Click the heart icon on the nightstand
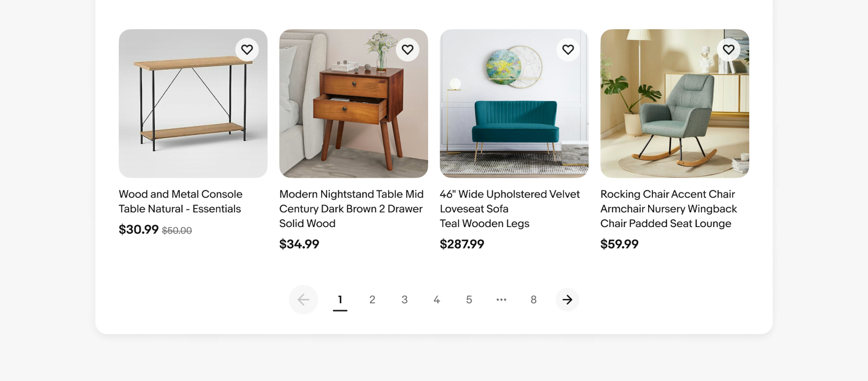This screenshot has height=381, width=868. [x=407, y=49]
